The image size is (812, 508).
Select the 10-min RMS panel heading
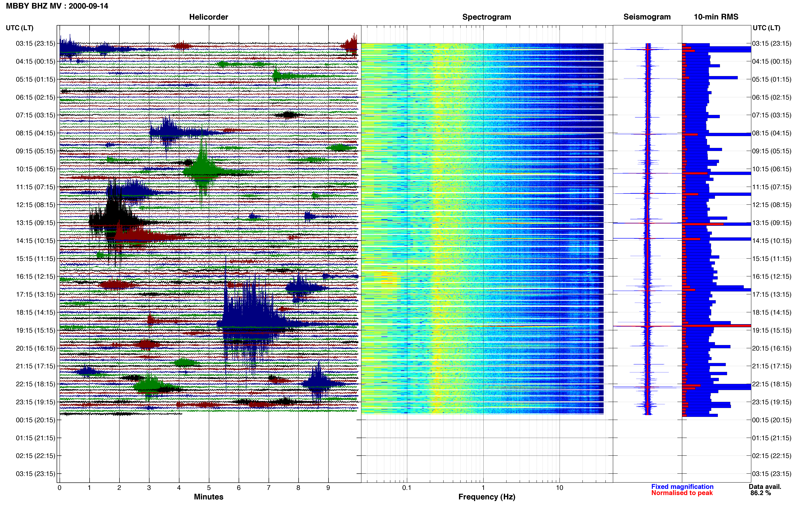[716, 17]
